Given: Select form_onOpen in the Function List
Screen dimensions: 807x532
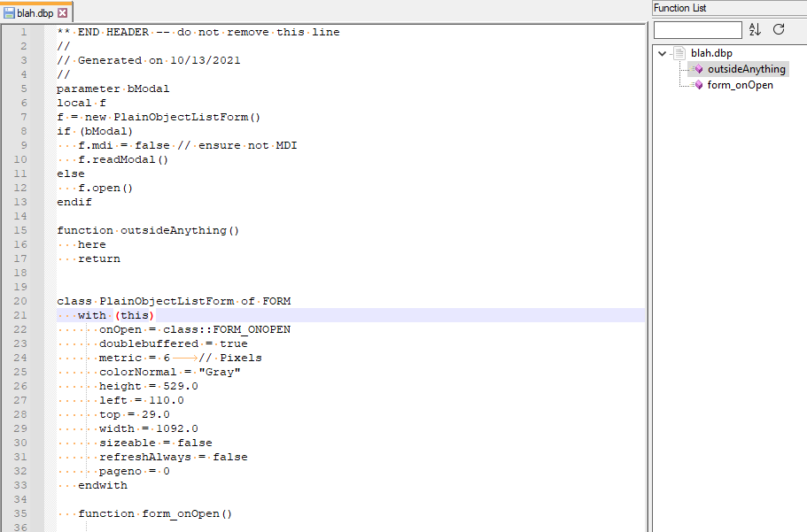Looking at the screenshot, I should [740, 85].
